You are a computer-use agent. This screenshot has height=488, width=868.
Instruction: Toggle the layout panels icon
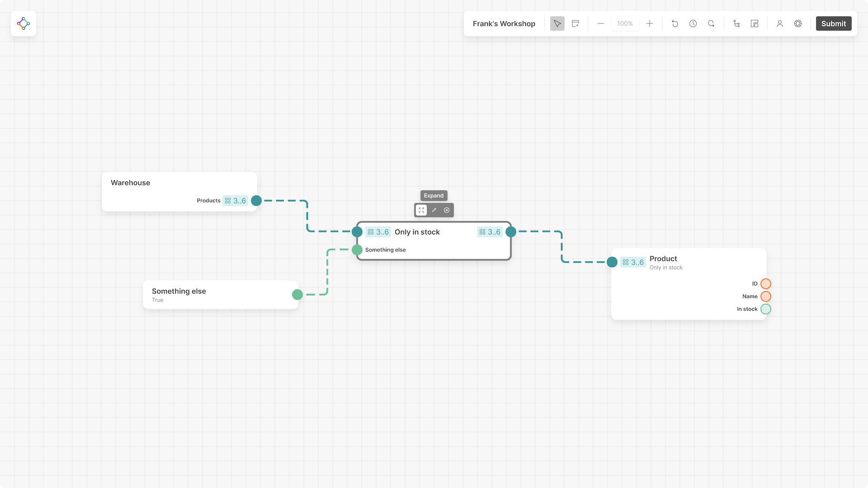(x=755, y=23)
